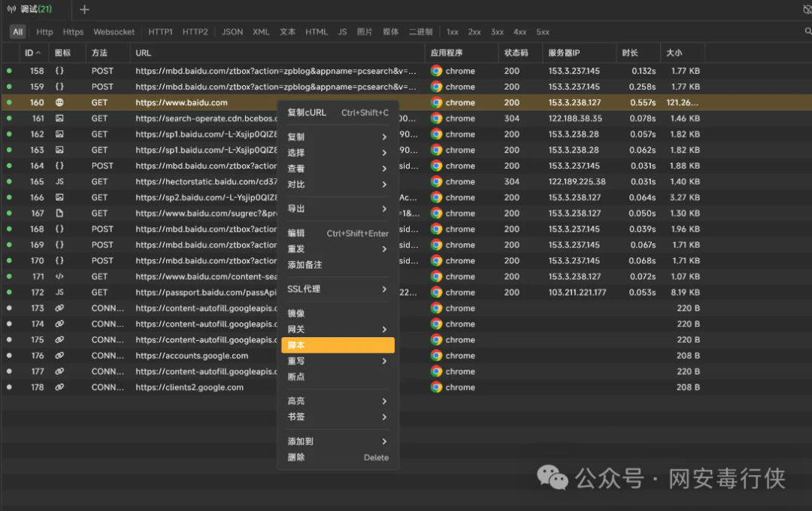
Task: Expand the 高亮 submenu
Action: [338, 401]
